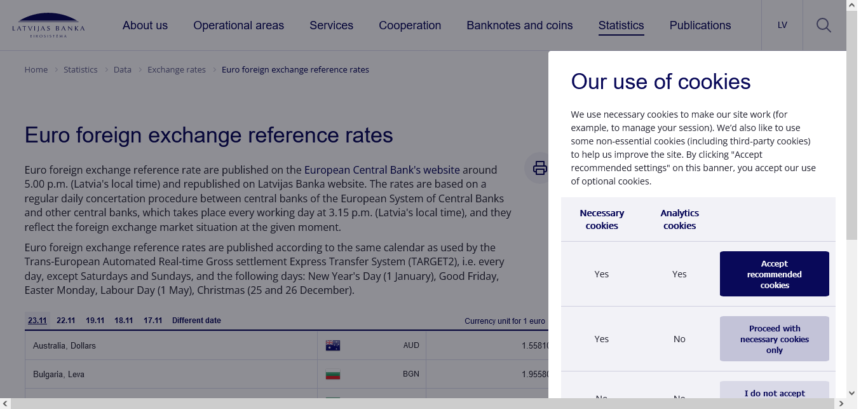Accept recommended cookies
868x409 pixels.
pos(774,274)
